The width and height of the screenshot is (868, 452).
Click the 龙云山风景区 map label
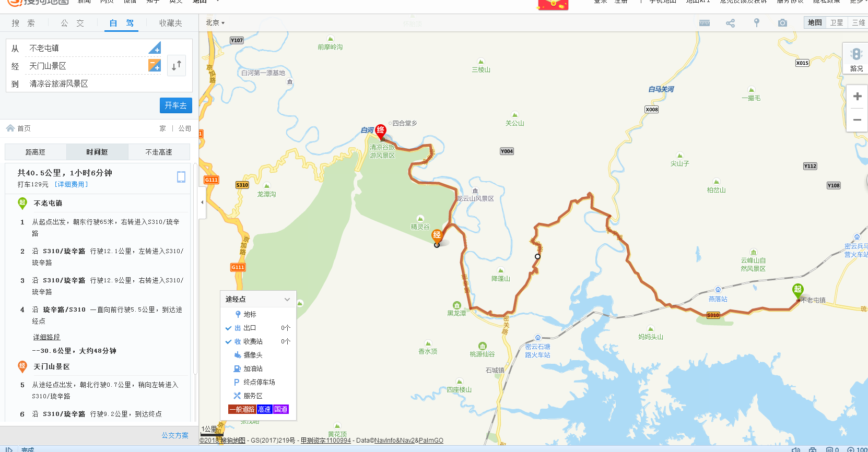coord(475,199)
